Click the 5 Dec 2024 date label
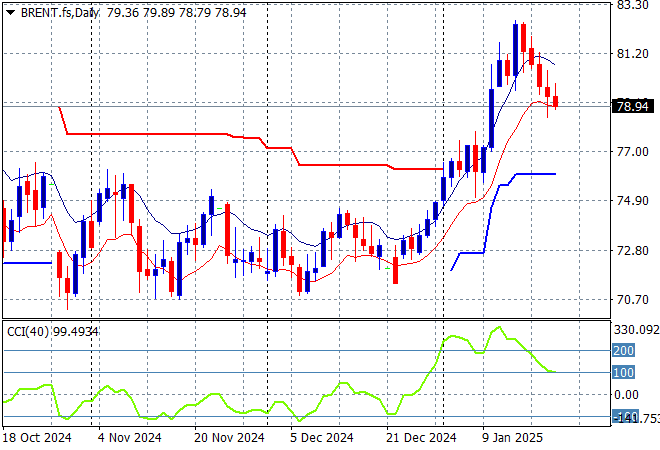 (x=321, y=438)
